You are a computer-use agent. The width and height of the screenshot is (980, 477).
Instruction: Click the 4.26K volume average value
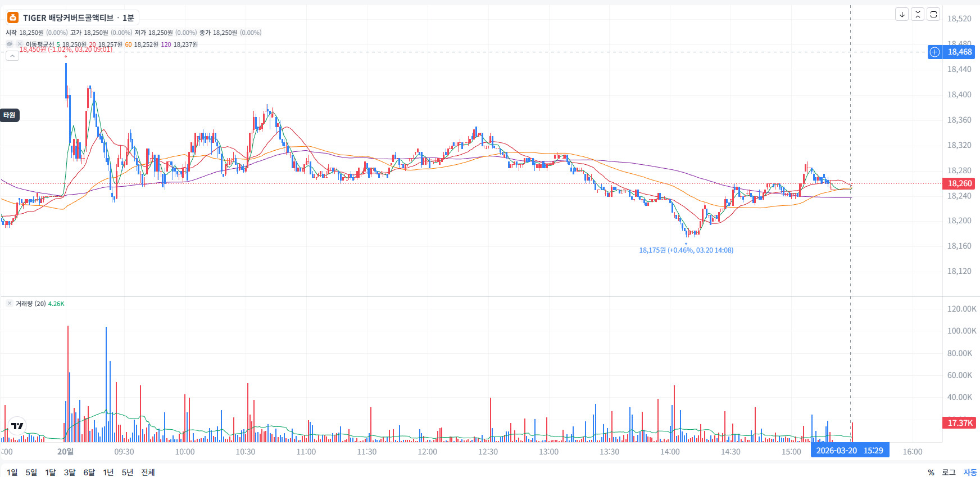(x=56, y=304)
